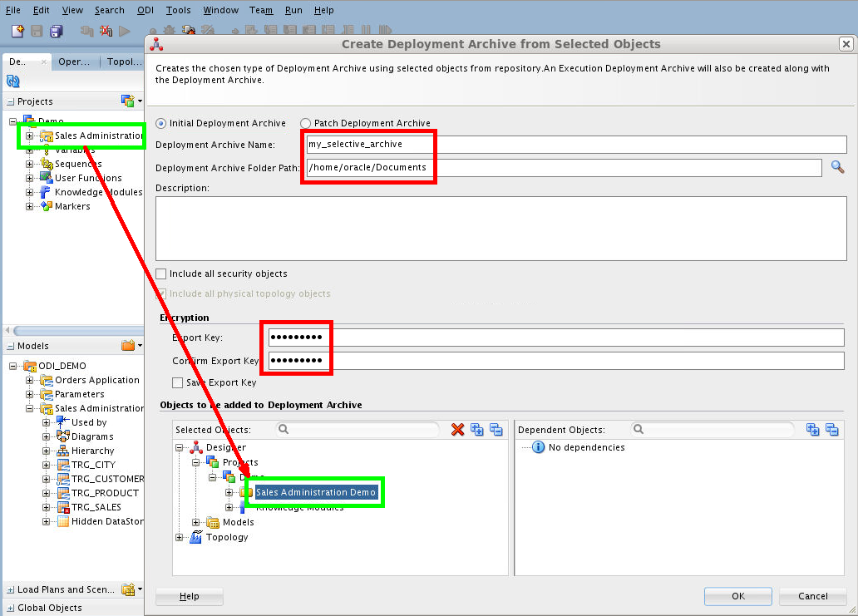Click the green Run arrow in the toolbar
The height and width of the screenshot is (616, 858).
click(123, 30)
